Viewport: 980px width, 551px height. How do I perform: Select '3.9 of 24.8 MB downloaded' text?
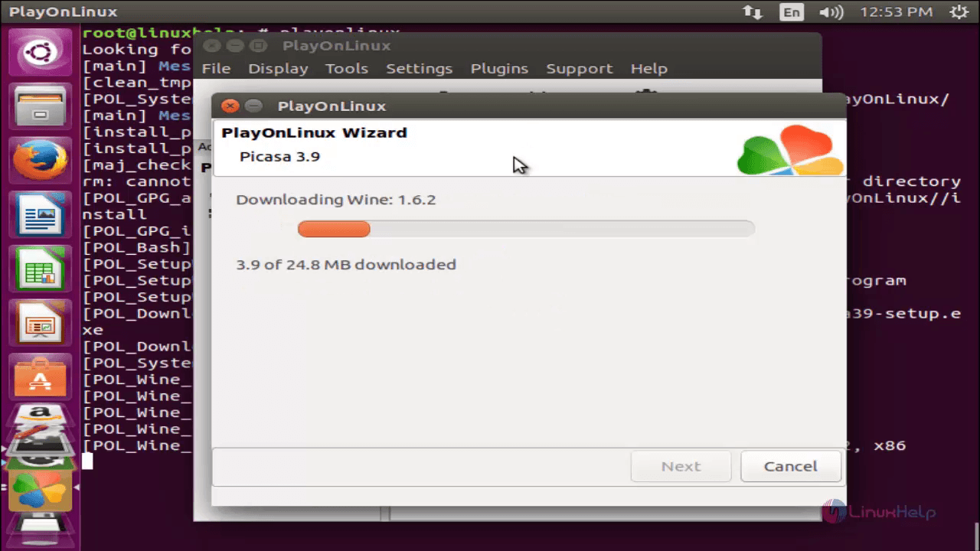[x=345, y=265]
